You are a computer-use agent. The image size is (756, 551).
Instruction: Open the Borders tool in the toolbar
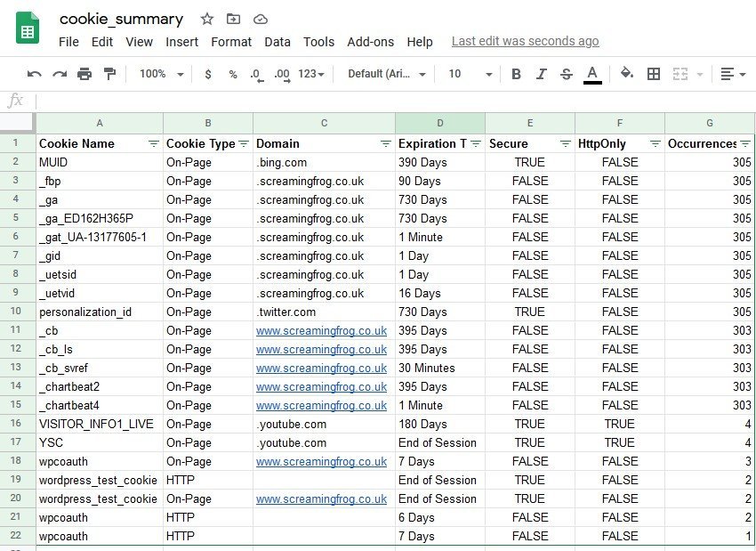click(654, 74)
